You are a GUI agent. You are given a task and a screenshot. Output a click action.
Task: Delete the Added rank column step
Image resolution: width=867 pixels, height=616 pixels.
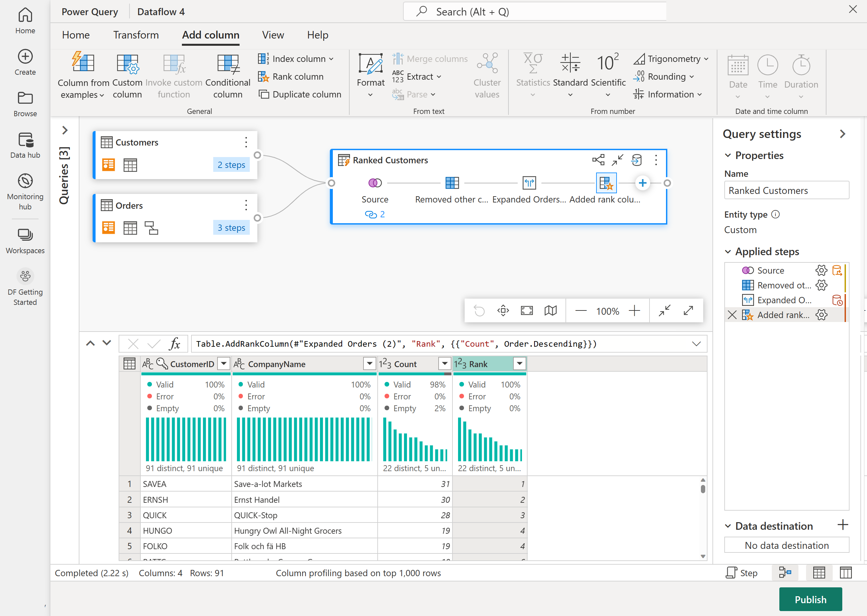click(x=732, y=315)
